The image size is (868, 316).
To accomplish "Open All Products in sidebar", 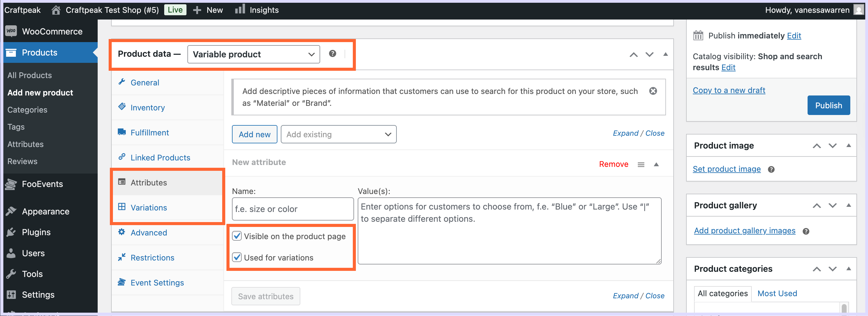I will click(30, 75).
